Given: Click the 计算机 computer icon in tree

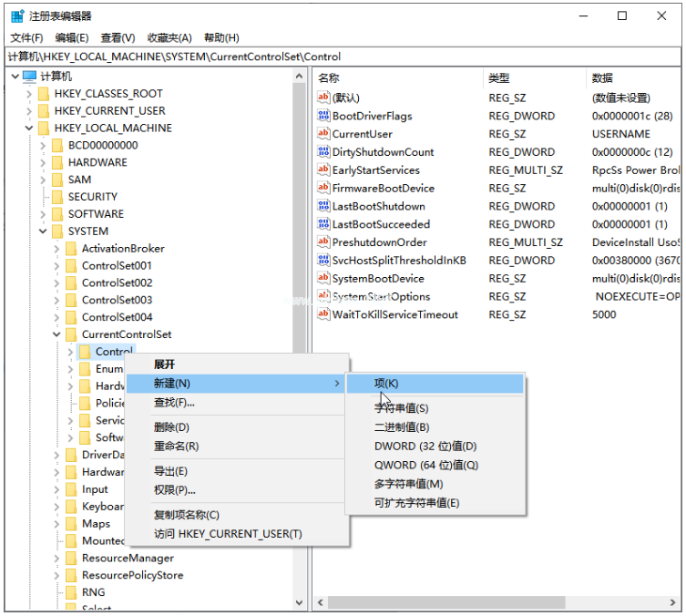Looking at the screenshot, I should pyautogui.click(x=29, y=77).
